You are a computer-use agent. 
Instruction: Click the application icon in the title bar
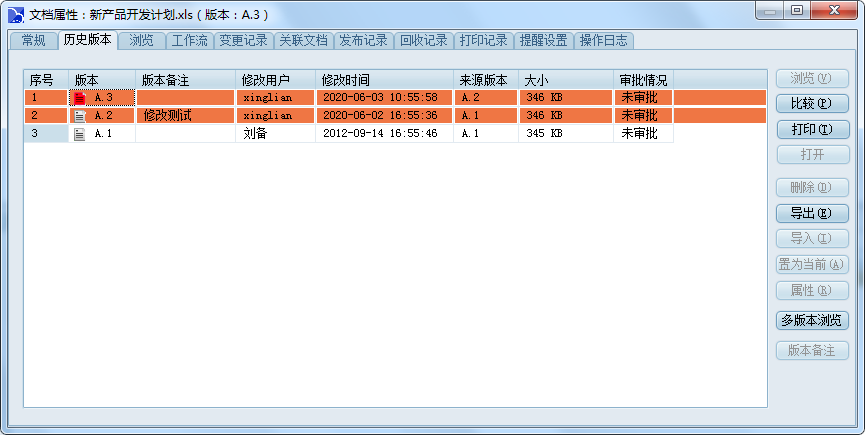click(16, 14)
